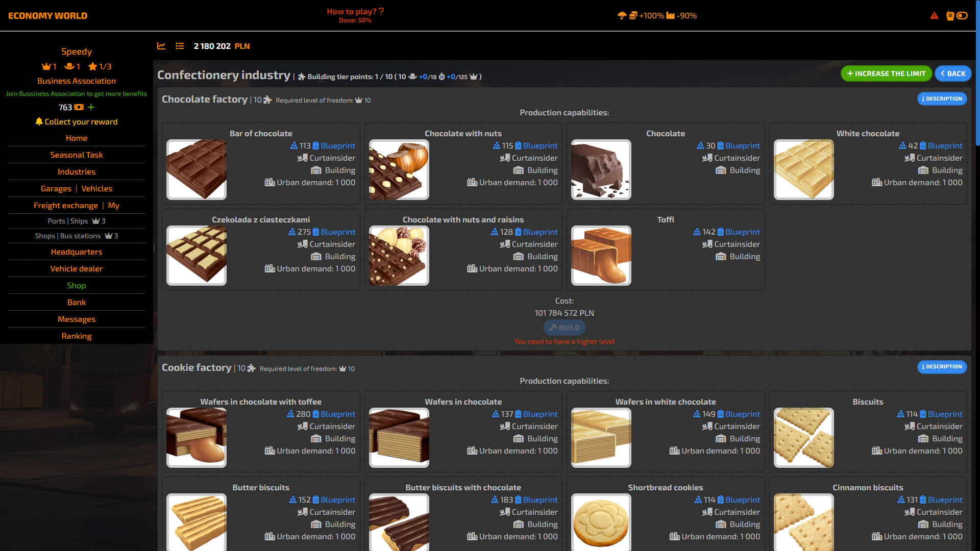This screenshot has height=551, width=980.
Task: Toggle the Description panel for Chocolate factory
Action: (942, 98)
